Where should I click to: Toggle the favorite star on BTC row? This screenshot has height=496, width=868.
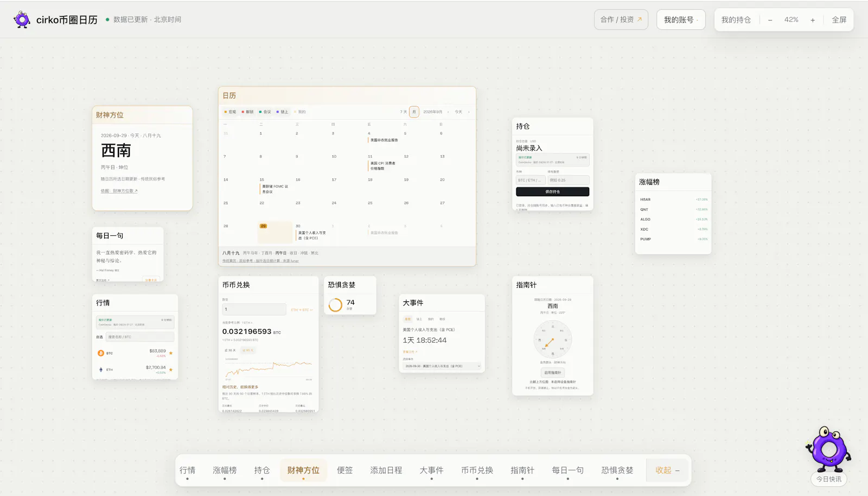[171, 353]
